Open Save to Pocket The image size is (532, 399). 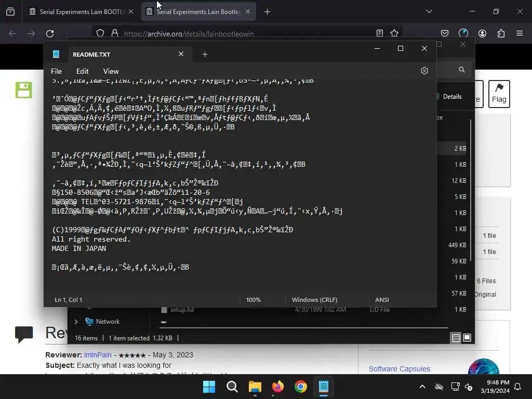click(445, 33)
